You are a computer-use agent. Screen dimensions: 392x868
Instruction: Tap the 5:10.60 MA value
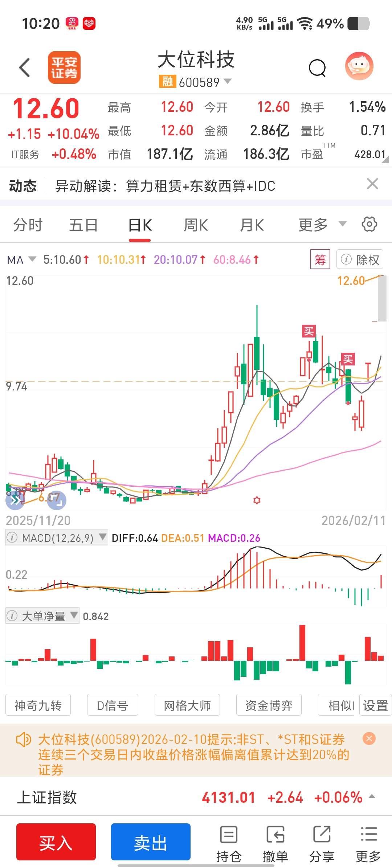point(66,259)
